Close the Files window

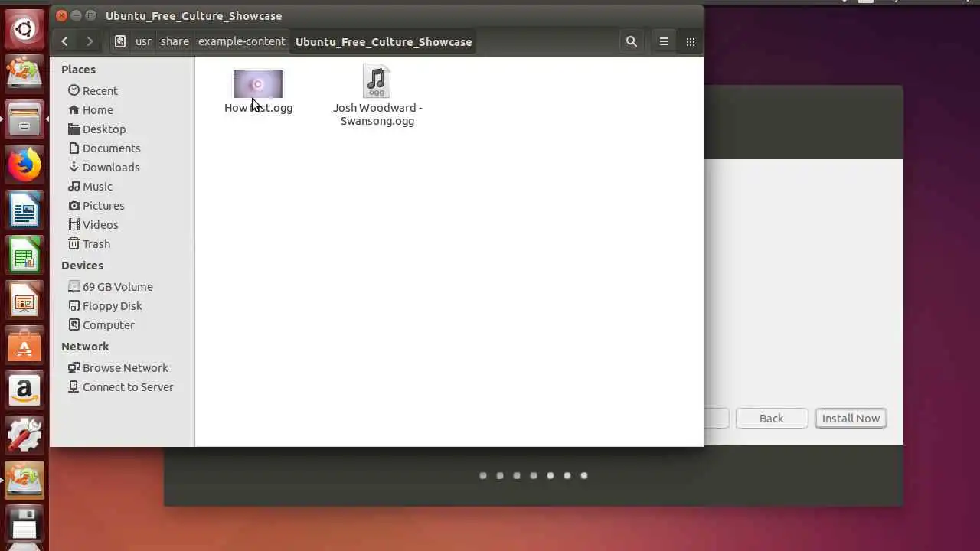pos(62,15)
